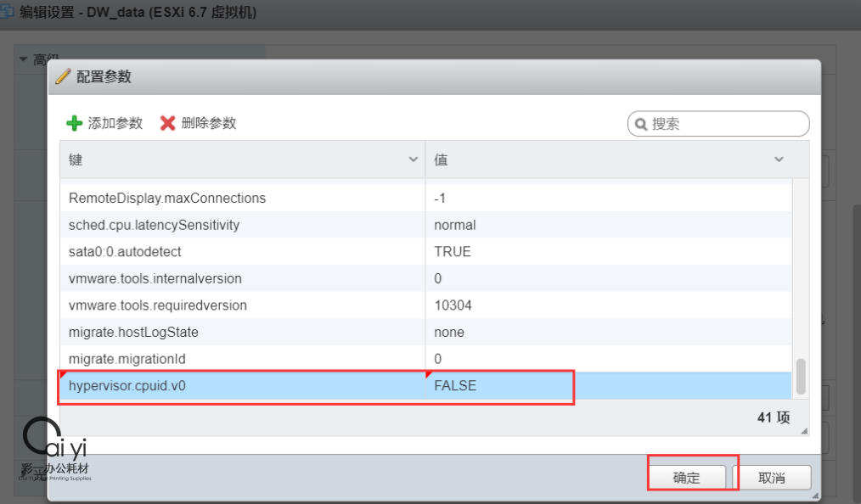Click the red X Delete Parameter icon
This screenshot has height=504, width=861.
tap(168, 123)
